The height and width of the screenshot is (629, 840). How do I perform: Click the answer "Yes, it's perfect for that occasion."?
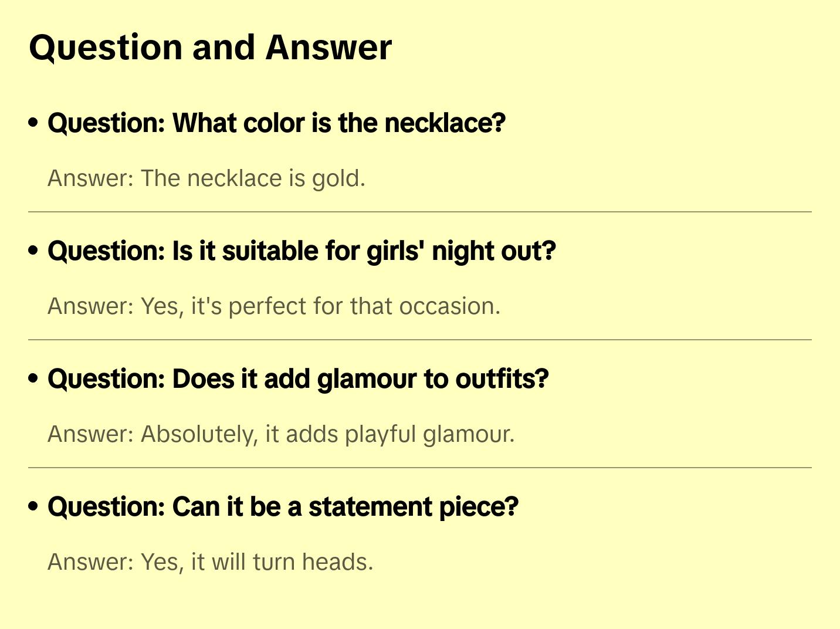pyautogui.click(x=274, y=306)
